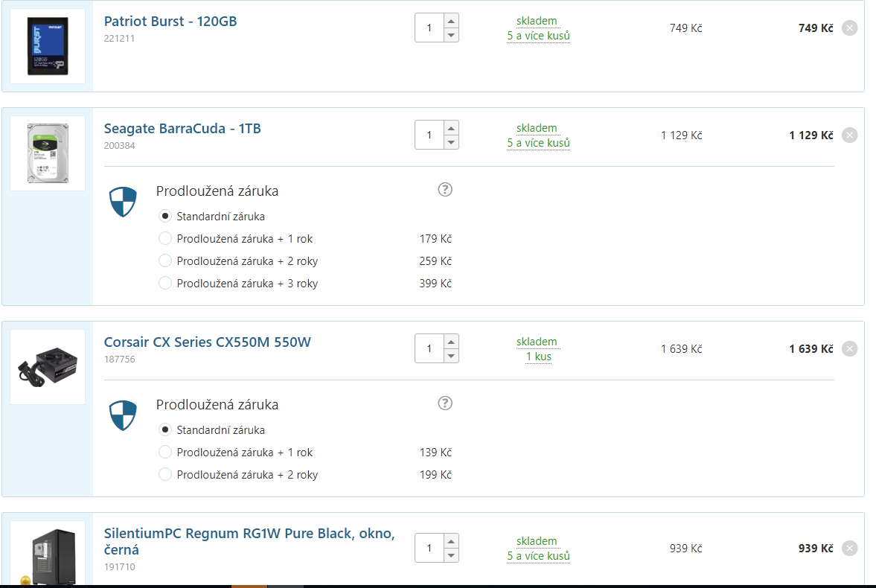Screen dimensions: 876x588
Task: Select +2 years warranty for Corsair CX550M
Action: 165,475
